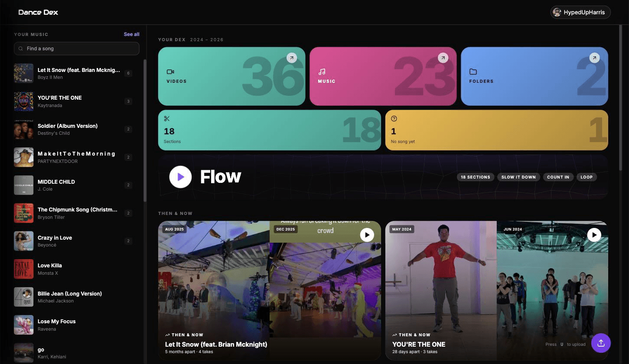The image size is (629, 364).
Task: Click the question mark icon on No song yet card
Action: click(394, 118)
